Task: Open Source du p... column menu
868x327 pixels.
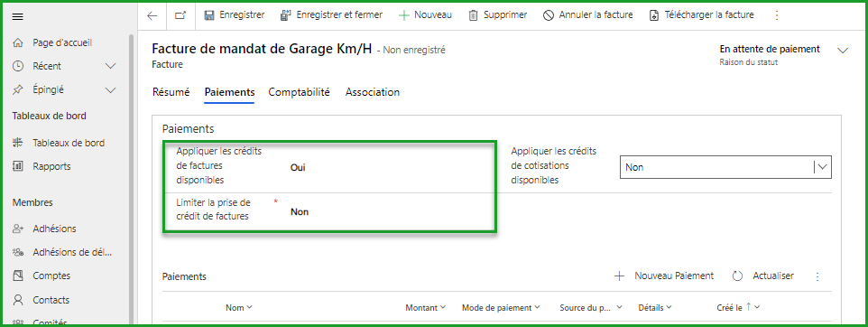Action: coord(591,308)
